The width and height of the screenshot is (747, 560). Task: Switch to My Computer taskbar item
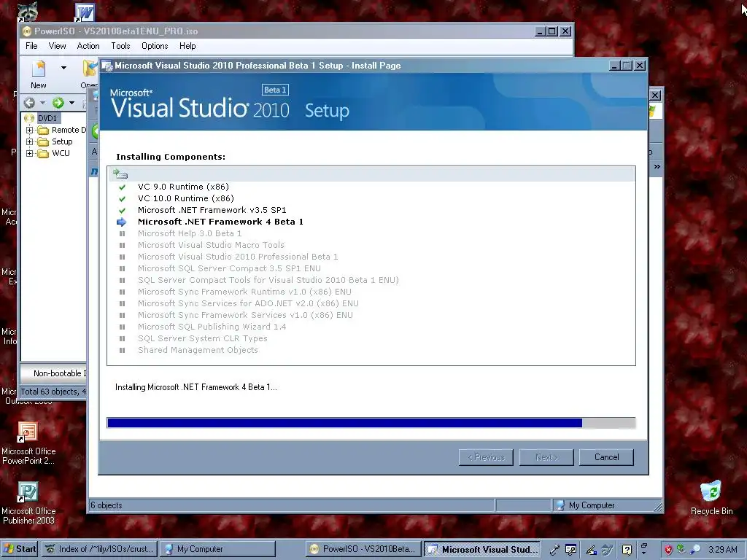(x=217, y=549)
